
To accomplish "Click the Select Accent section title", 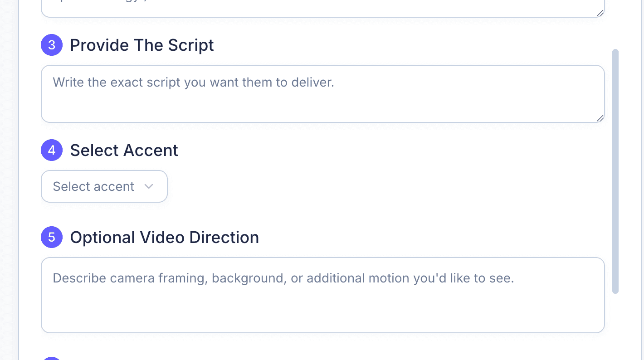I will point(124,150).
